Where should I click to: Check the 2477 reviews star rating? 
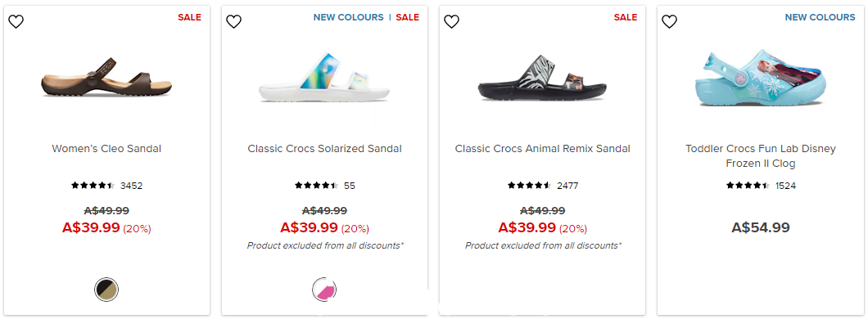543,186
